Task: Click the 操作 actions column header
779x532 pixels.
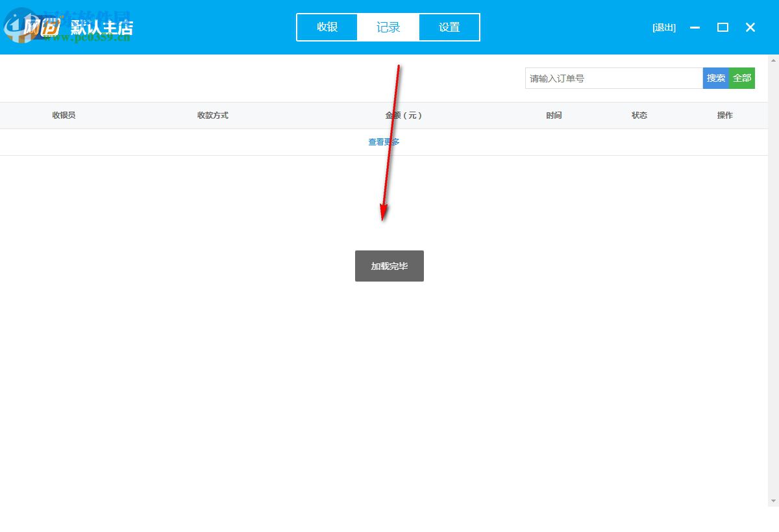Action: pos(725,115)
